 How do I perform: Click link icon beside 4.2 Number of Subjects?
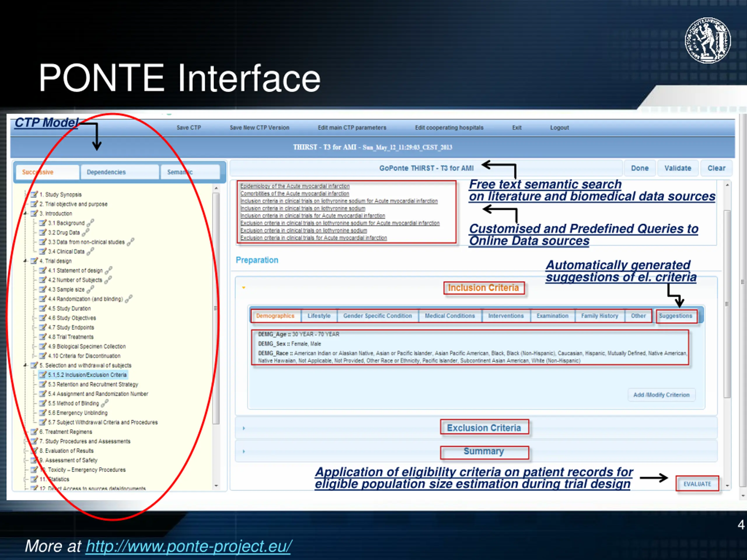[108, 280]
